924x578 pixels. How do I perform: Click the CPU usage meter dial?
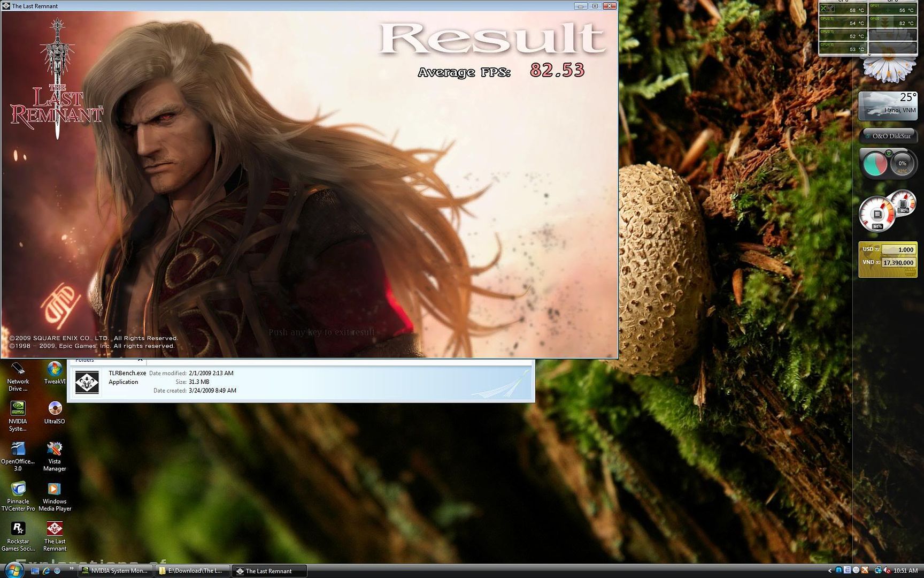tap(877, 214)
